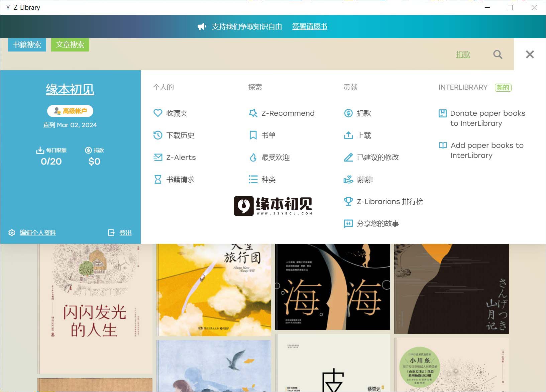Click the trophy icon for Z-Librarians 排行榜

coord(348,201)
